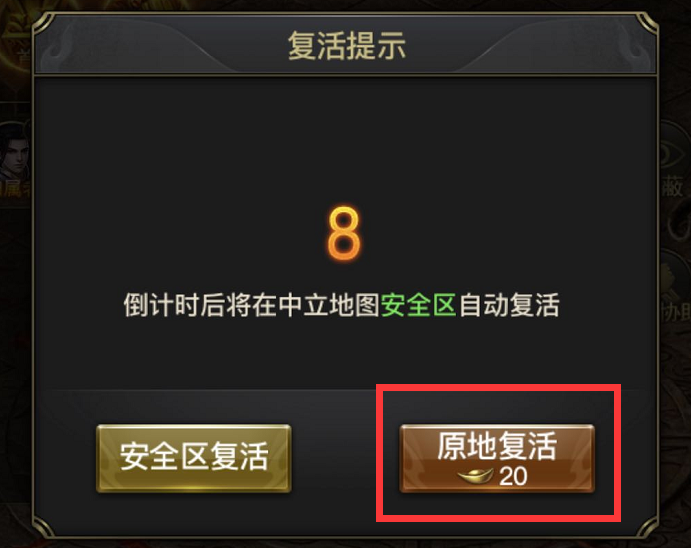Image resolution: width=691 pixels, height=548 pixels.
Task: Click the orange label under the character portrait
Action: click(x=16, y=189)
